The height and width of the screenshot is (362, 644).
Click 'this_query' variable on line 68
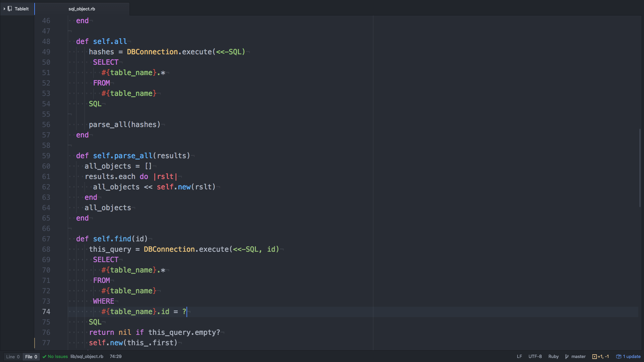(110, 249)
